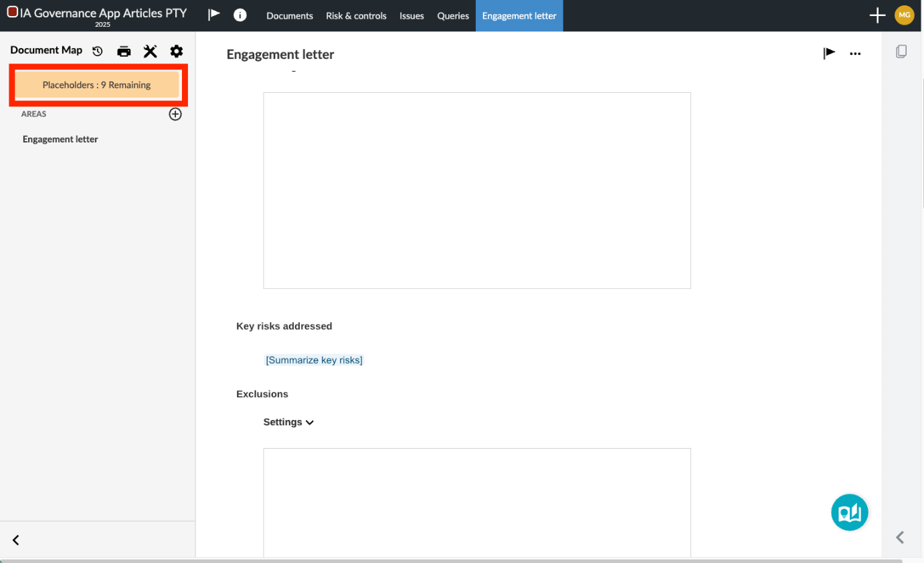Open the MG user avatar menu

(905, 15)
